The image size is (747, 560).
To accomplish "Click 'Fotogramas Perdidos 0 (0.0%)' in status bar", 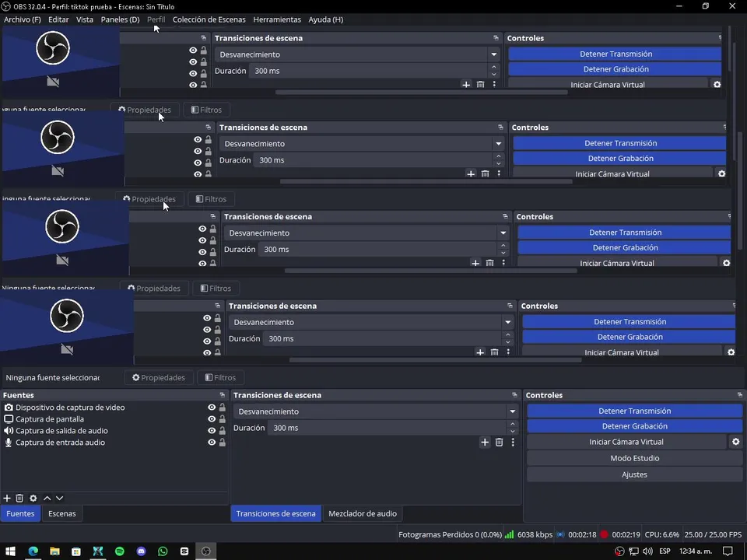I will pyautogui.click(x=450, y=535).
